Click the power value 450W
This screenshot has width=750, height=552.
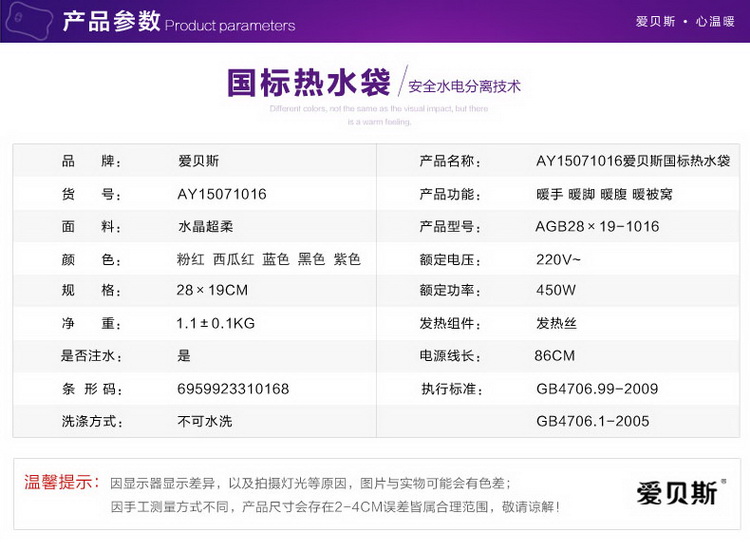click(556, 290)
